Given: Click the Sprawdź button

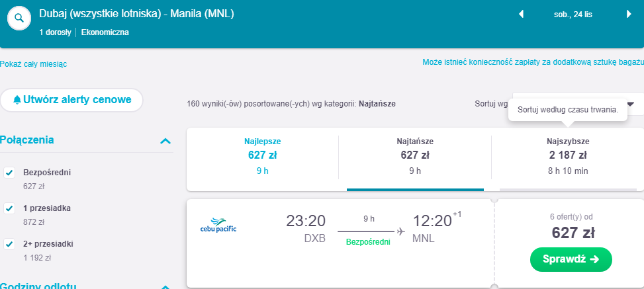Looking at the screenshot, I should click(x=571, y=259).
